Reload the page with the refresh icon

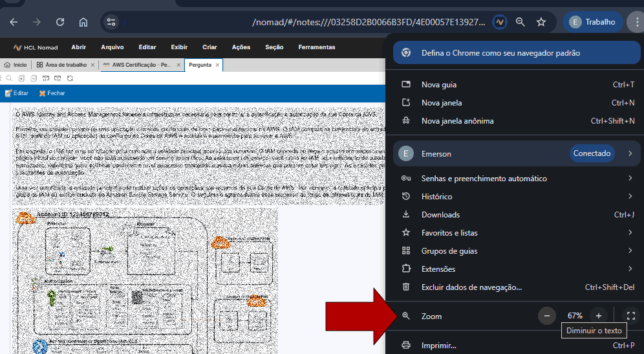(x=60, y=22)
